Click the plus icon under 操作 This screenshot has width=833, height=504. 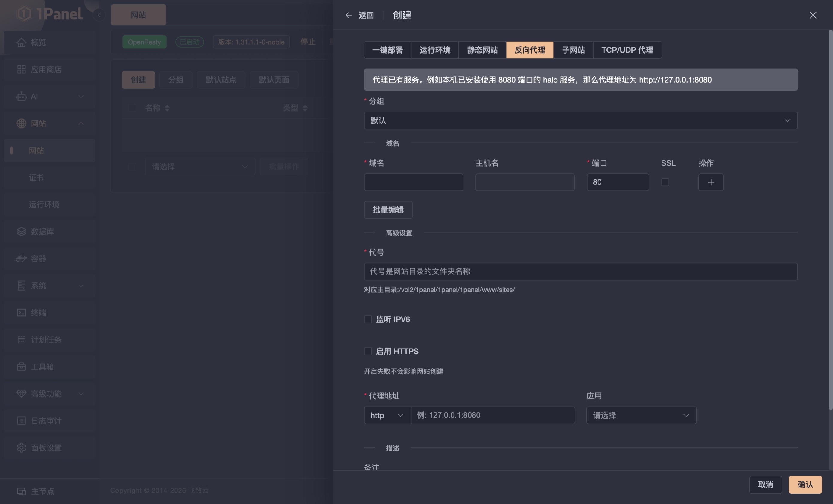(711, 182)
